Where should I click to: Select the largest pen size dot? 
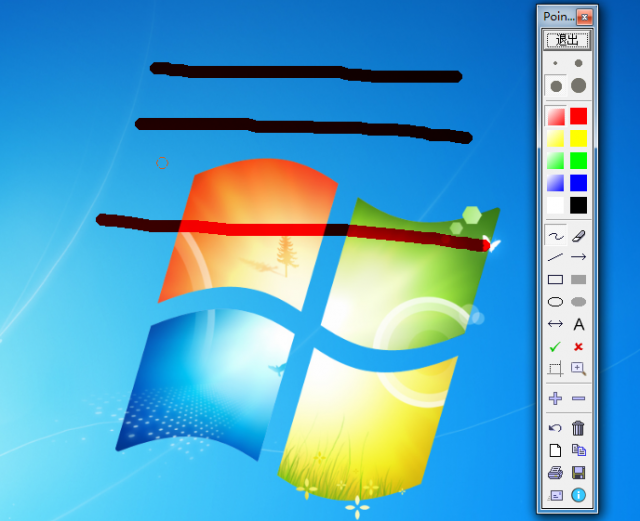pyautogui.click(x=578, y=86)
